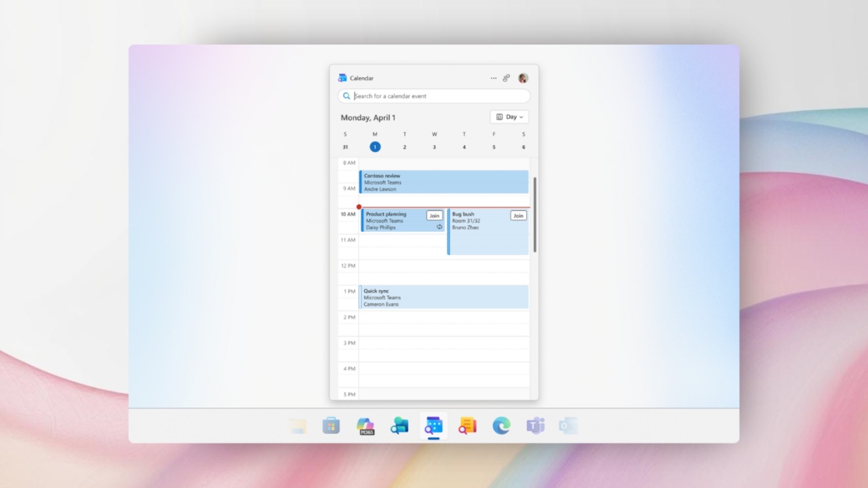Join the Bug bash meeting

point(519,216)
